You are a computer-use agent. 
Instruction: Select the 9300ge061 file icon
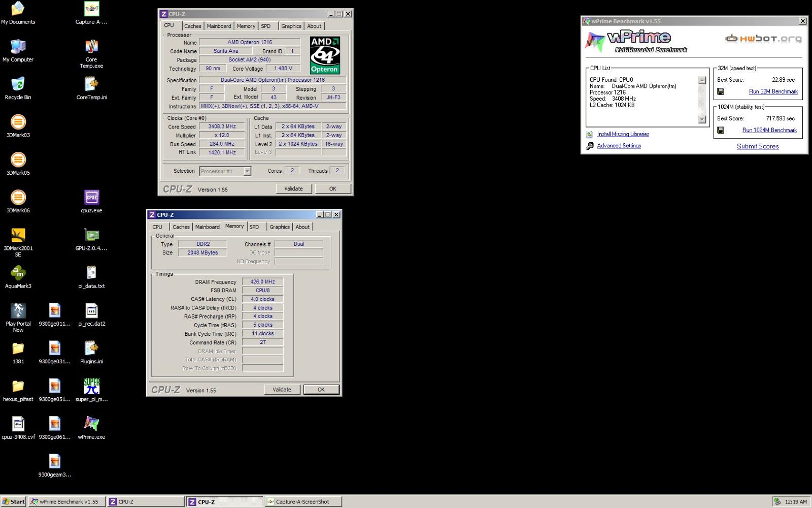click(x=54, y=428)
